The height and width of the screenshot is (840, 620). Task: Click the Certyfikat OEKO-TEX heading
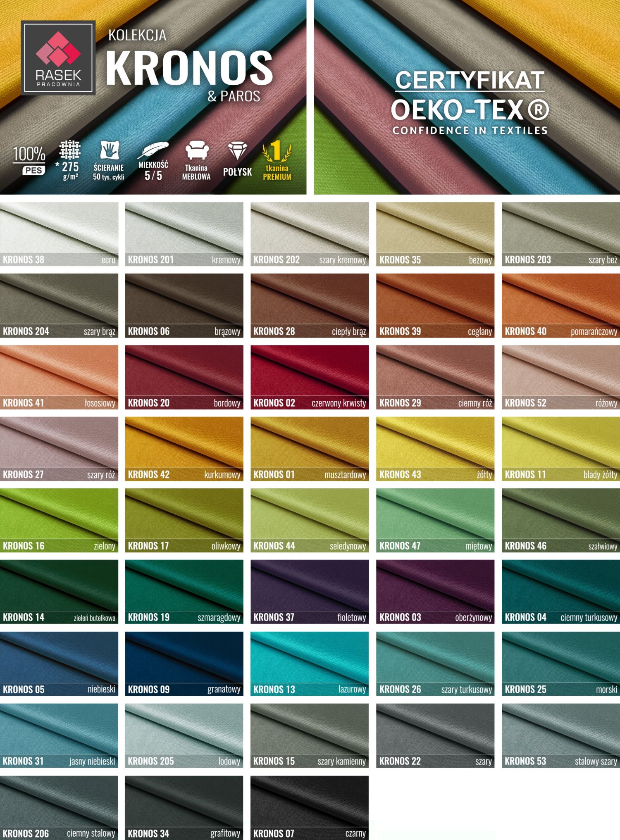click(470, 95)
